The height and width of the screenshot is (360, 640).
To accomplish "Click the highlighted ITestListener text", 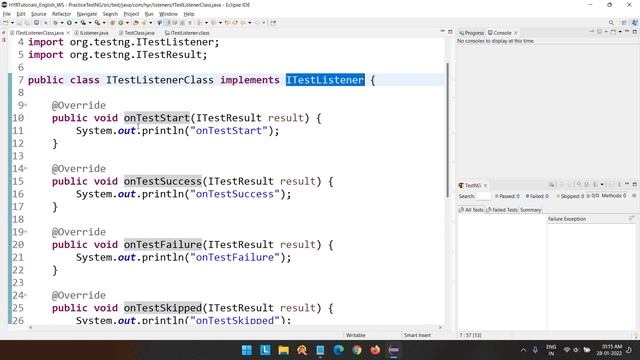I will coord(325,80).
